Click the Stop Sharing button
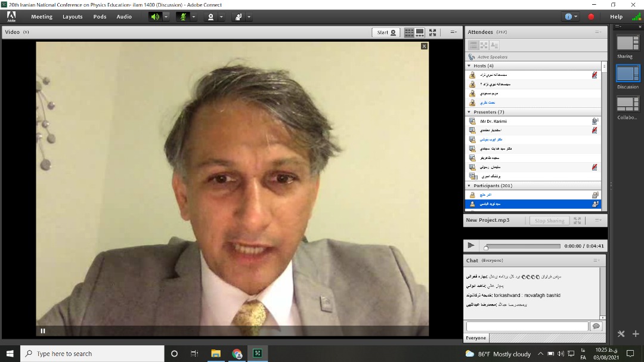The height and width of the screenshot is (362, 644). coord(549,221)
